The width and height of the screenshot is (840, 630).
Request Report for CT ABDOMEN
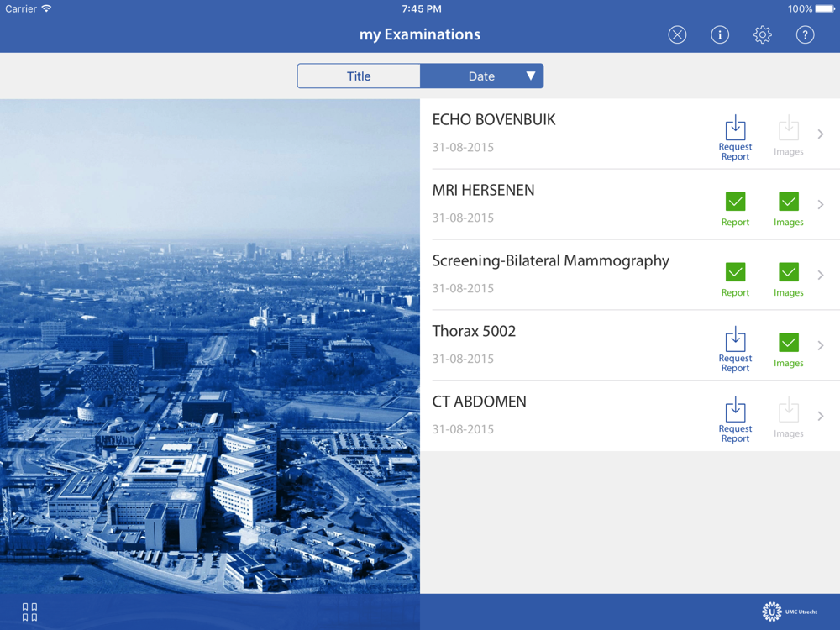pos(735,420)
